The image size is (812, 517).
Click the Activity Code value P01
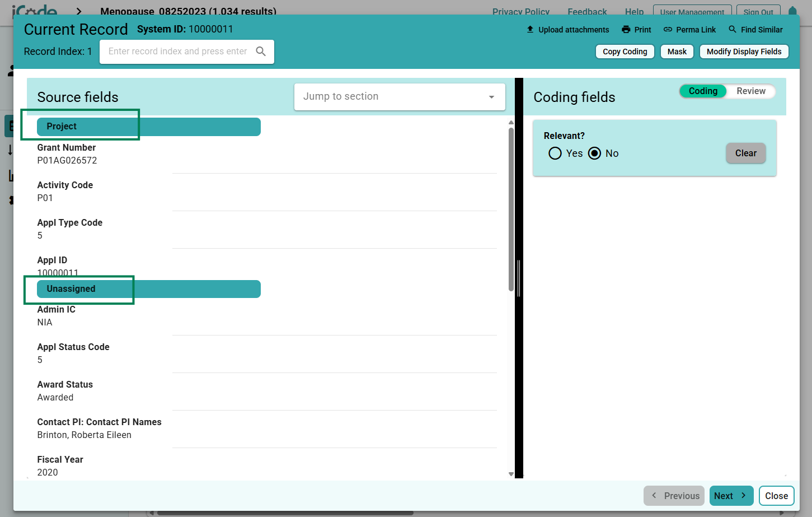(x=45, y=198)
